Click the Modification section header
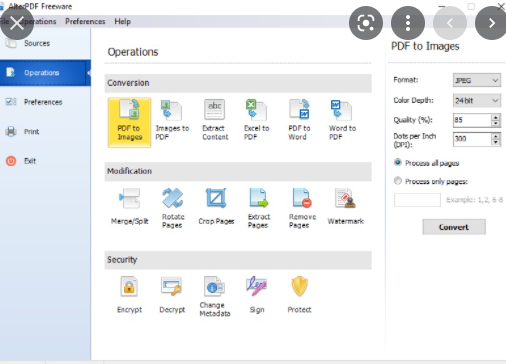 (238, 171)
